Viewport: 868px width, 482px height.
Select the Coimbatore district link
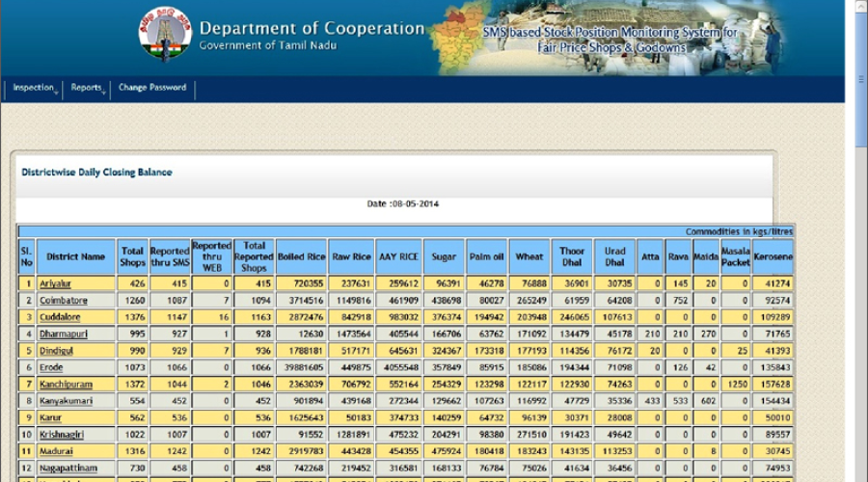(64, 301)
